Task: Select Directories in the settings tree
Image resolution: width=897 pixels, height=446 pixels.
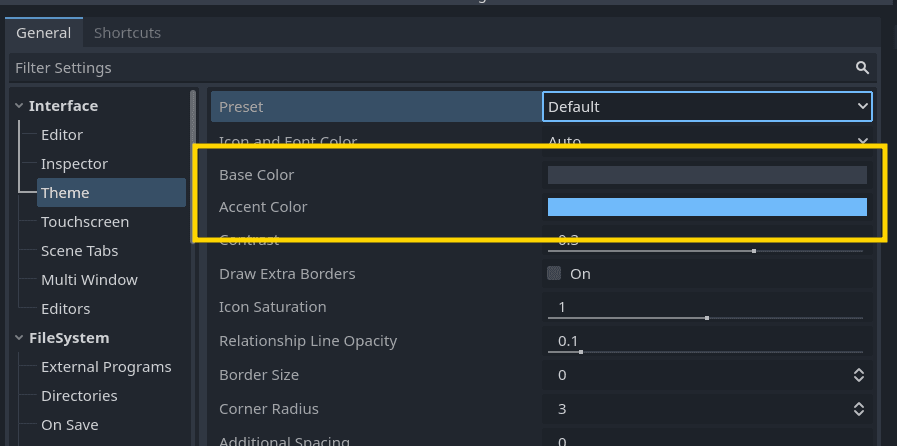Action: [x=79, y=396]
